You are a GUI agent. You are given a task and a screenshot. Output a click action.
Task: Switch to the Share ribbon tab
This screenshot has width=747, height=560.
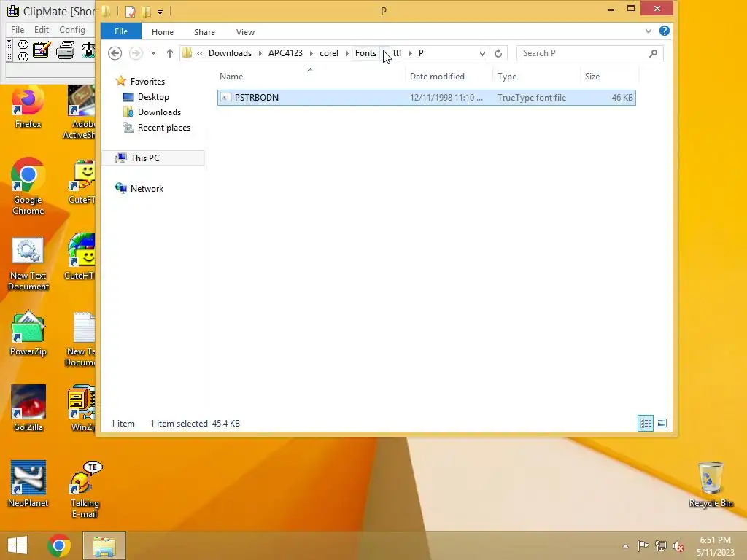(x=204, y=32)
